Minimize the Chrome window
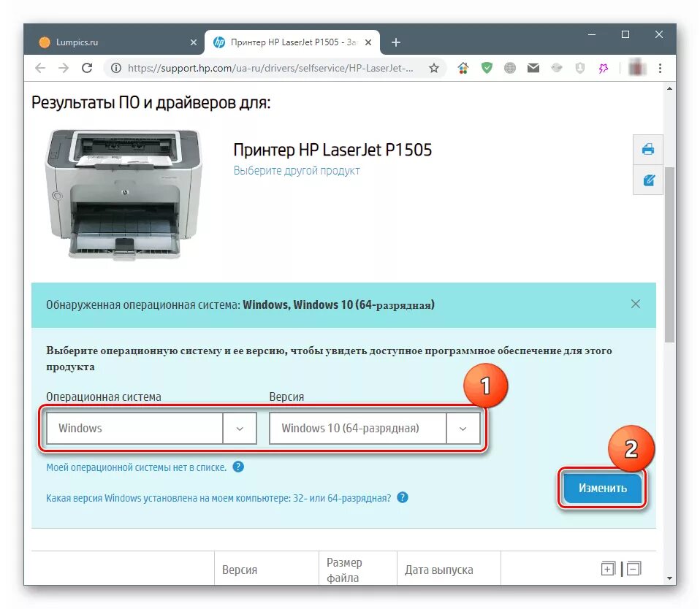 (592, 34)
